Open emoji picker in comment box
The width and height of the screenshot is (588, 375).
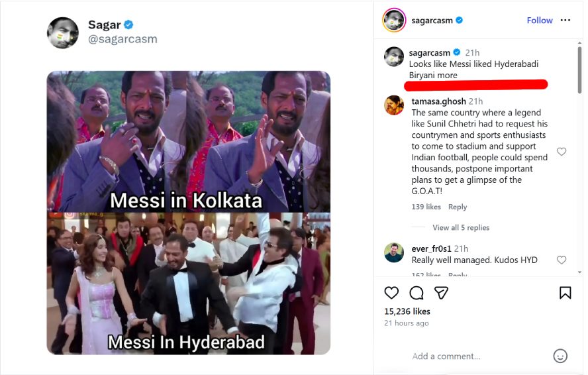[560, 356]
